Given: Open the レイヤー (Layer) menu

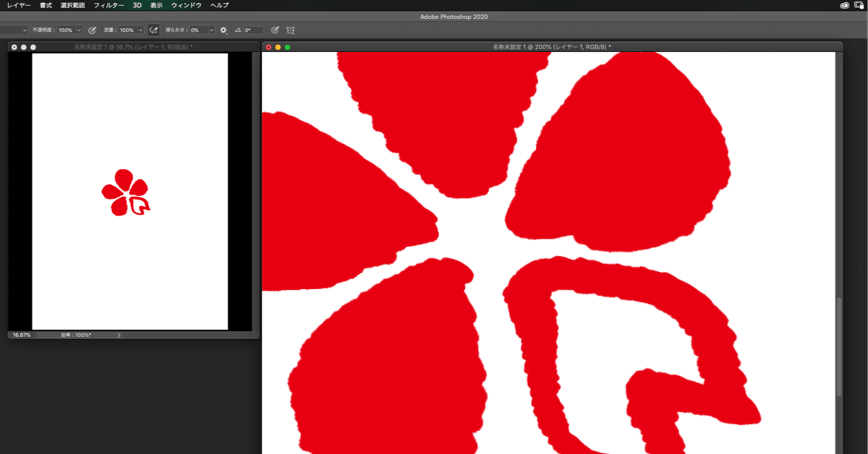Looking at the screenshot, I should (20, 5).
